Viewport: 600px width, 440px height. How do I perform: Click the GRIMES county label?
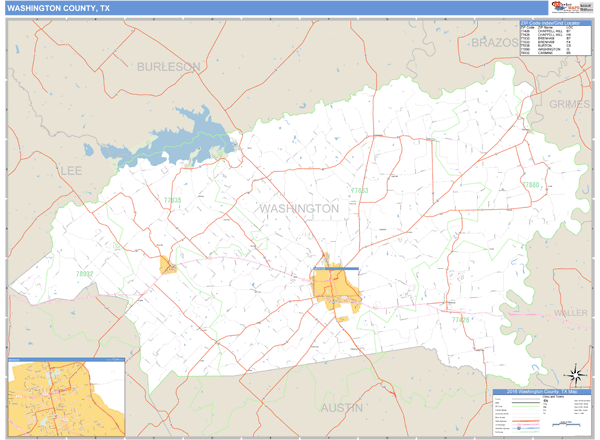point(569,104)
